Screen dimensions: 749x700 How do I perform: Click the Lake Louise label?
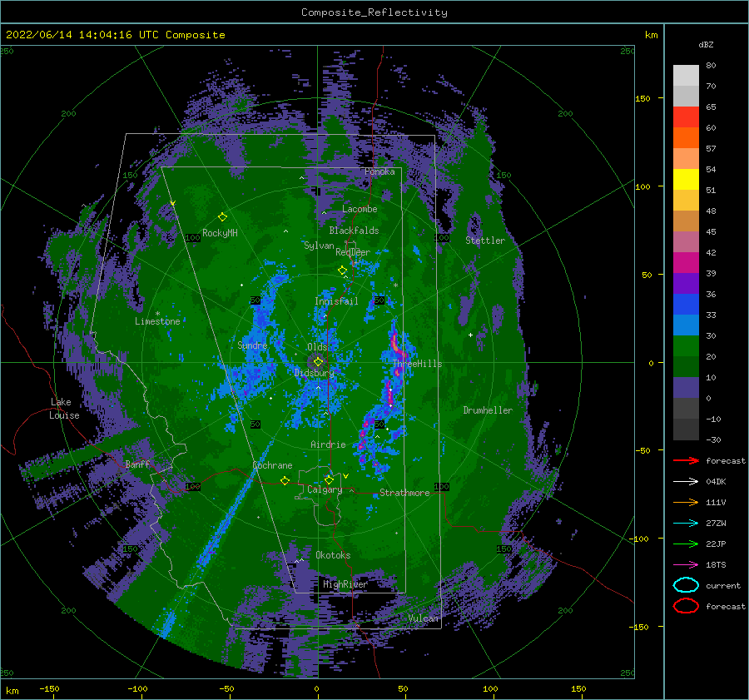coord(64,409)
